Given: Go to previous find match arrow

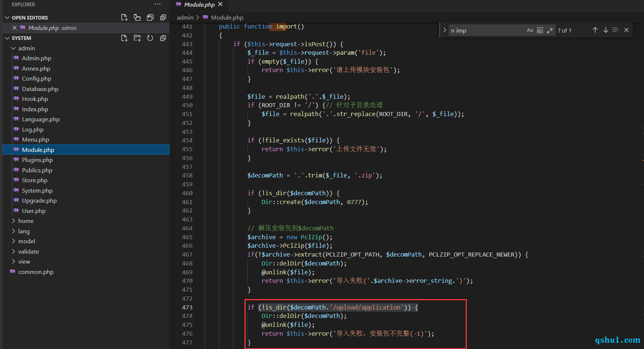Looking at the screenshot, I should point(595,30).
